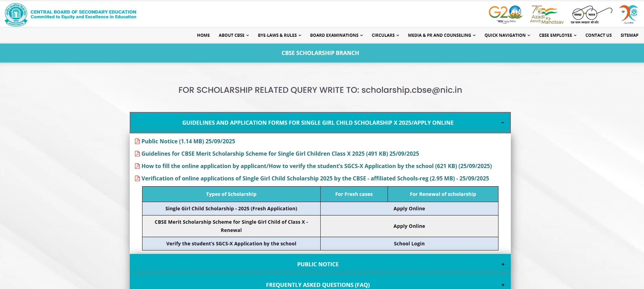Open the how to fill online application PDF
644x289 pixels.
click(x=316, y=166)
